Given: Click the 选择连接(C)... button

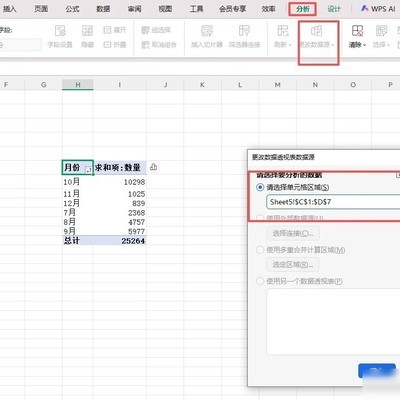Looking at the screenshot, I should coord(293,233).
